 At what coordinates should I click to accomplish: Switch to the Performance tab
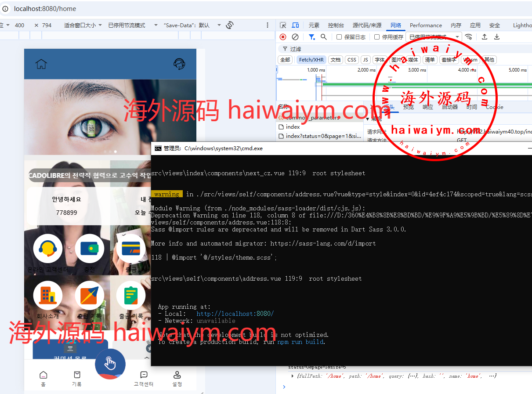click(426, 25)
